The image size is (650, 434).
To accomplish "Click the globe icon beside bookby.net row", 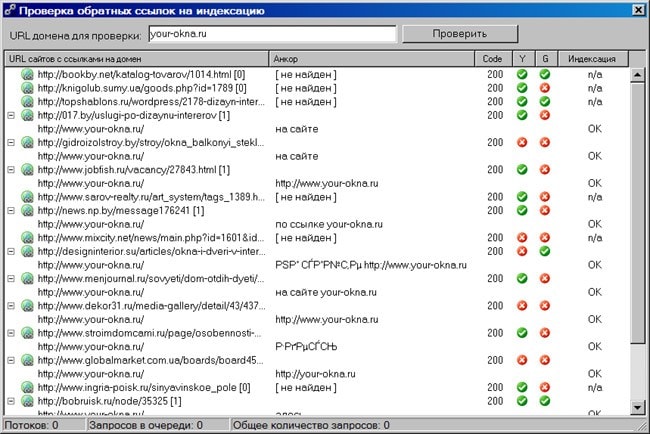I will 27,74.
